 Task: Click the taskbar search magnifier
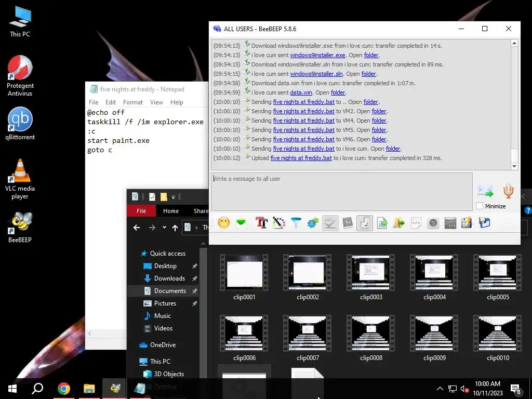tap(37, 389)
